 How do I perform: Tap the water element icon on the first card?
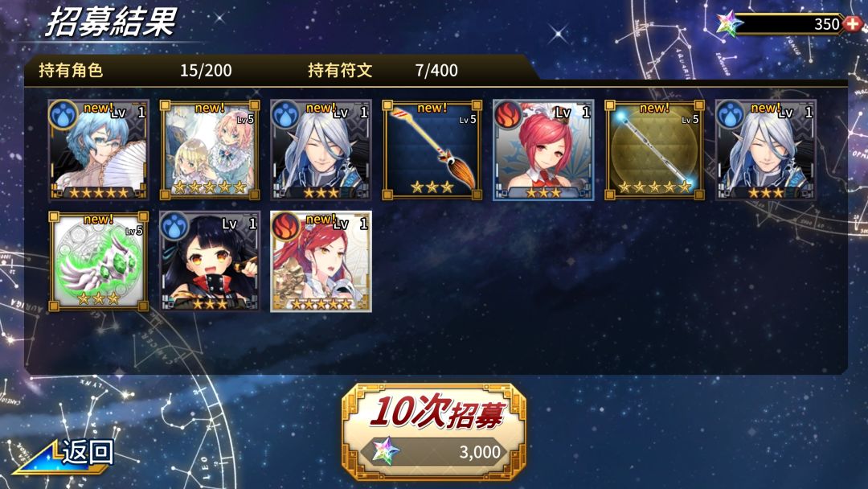(x=63, y=115)
